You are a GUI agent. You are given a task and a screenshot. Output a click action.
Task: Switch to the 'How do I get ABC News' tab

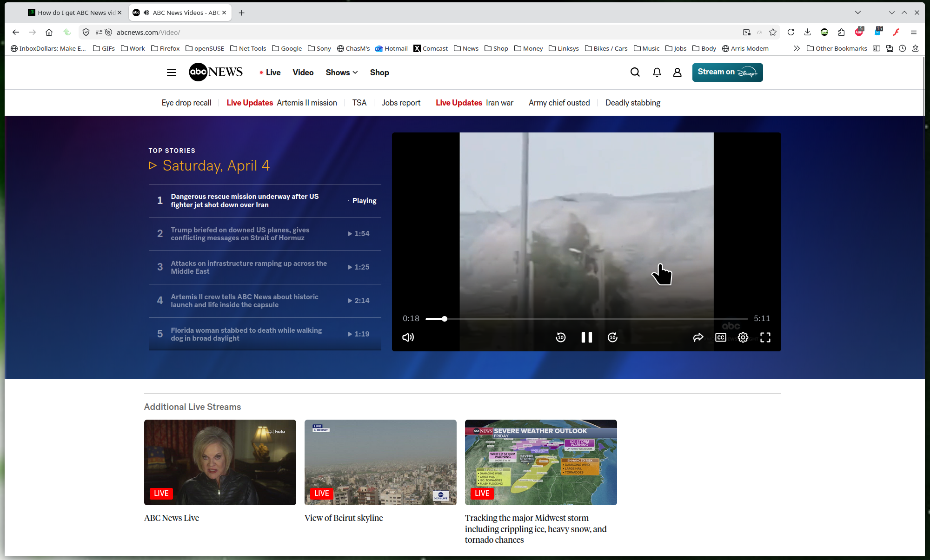coord(74,13)
